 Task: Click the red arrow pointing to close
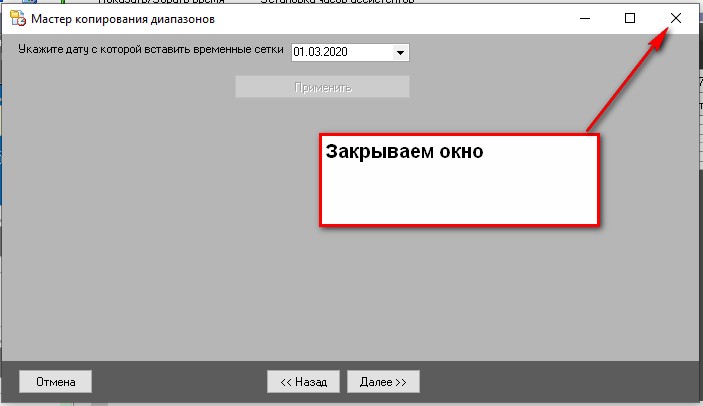point(625,84)
